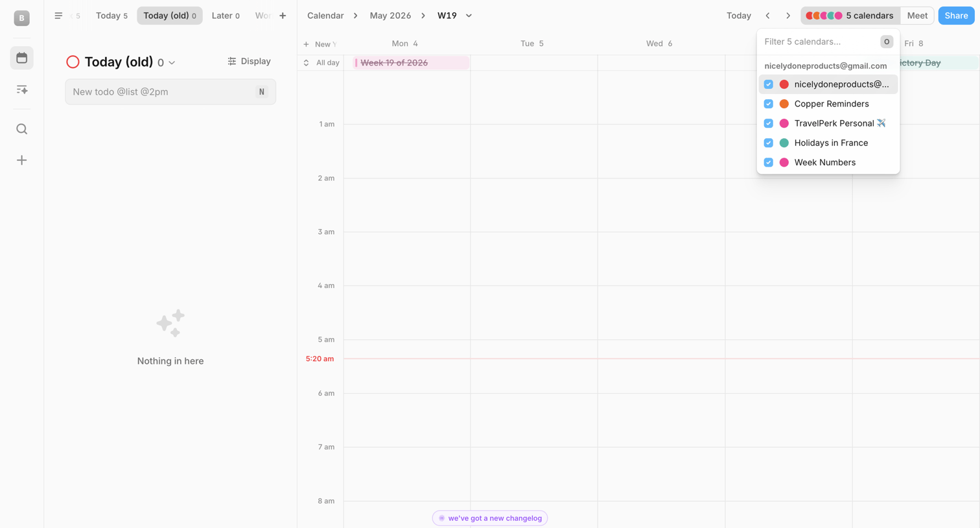Click the teal Holidays in France color dot
Viewport: 980px width, 528px height.
[x=784, y=143]
